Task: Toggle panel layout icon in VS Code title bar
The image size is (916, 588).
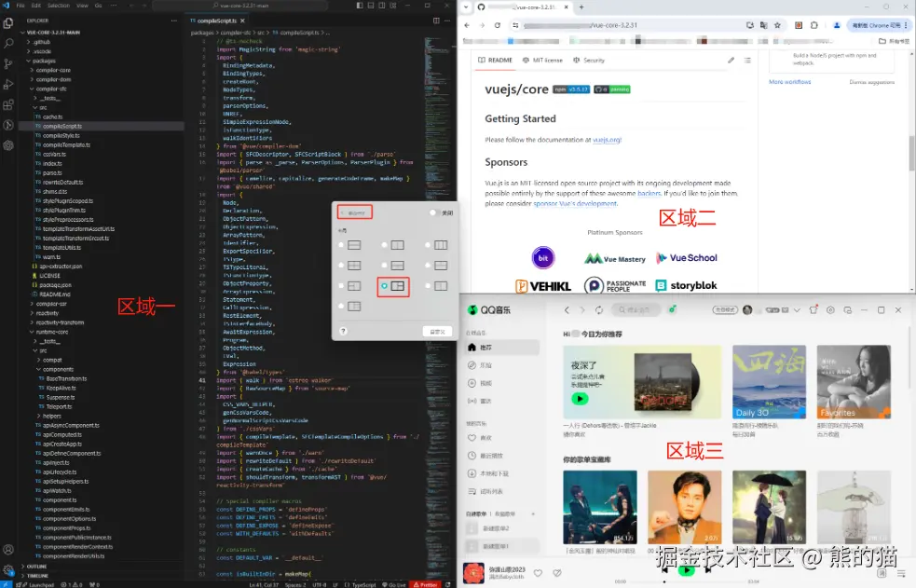Action: [370, 6]
